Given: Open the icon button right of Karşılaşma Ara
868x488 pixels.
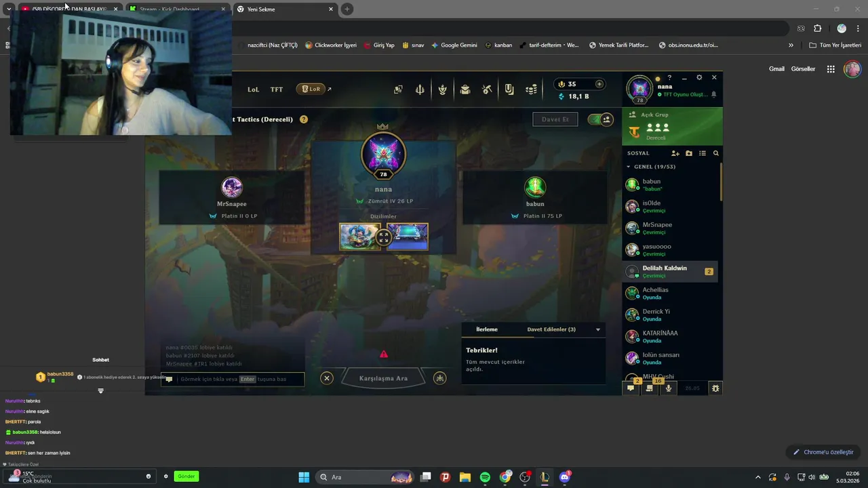Looking at the screenshot, I should (x=440, y=378).
